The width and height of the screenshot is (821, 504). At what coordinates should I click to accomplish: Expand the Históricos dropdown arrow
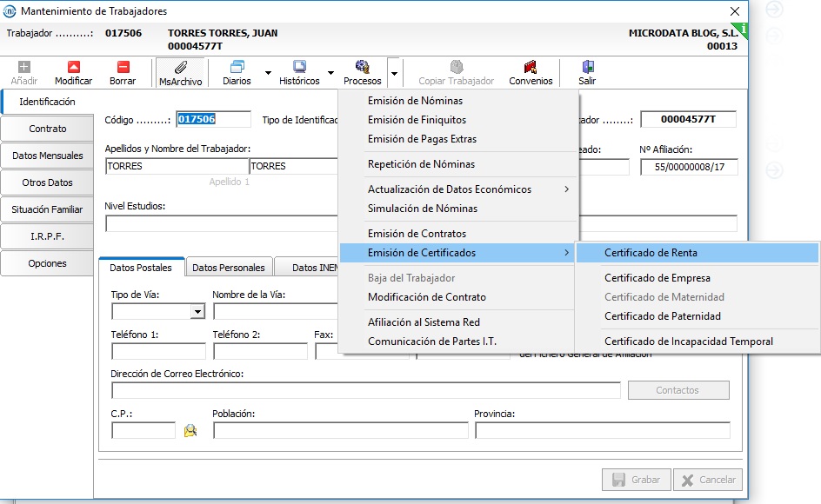coord(330,73)
